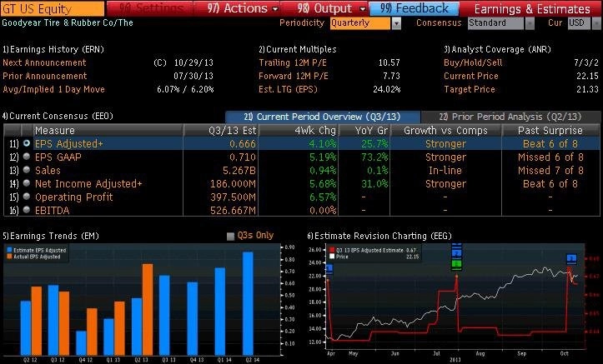The image size is (603, 364).
Task: Click the EPS GAAP YoY growth 73.2%
Action: [x=374, y=157]
